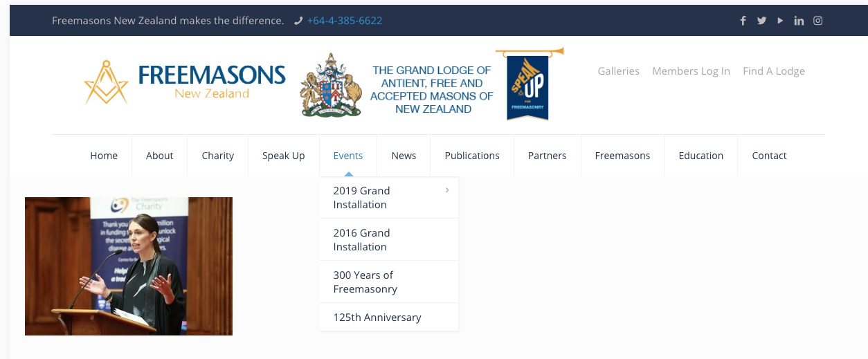Screen dimensions: 868x359
Task: Open the Contact menu item
Action: [770, 156]
